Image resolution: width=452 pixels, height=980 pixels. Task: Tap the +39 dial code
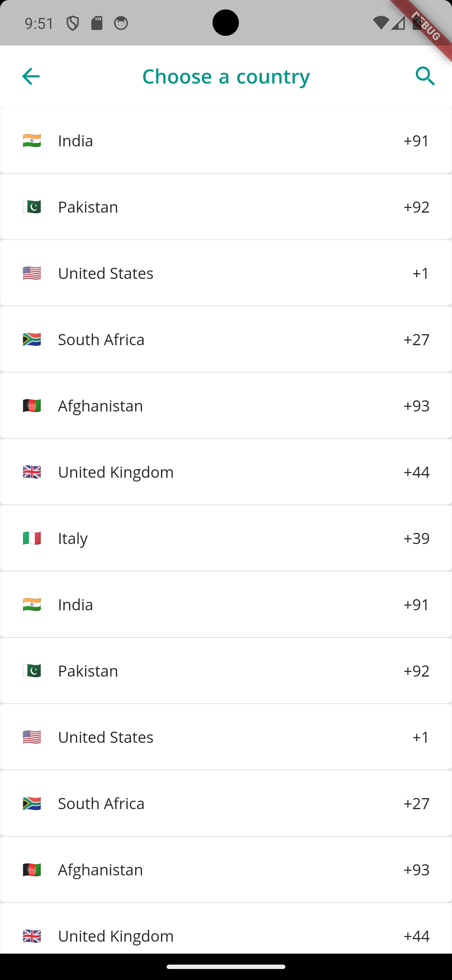[416, 538]
